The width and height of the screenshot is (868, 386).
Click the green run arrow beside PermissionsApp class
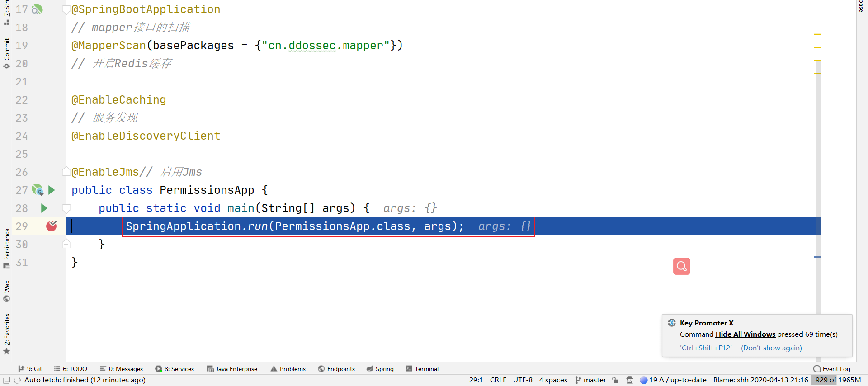click(x=52, y=190)
